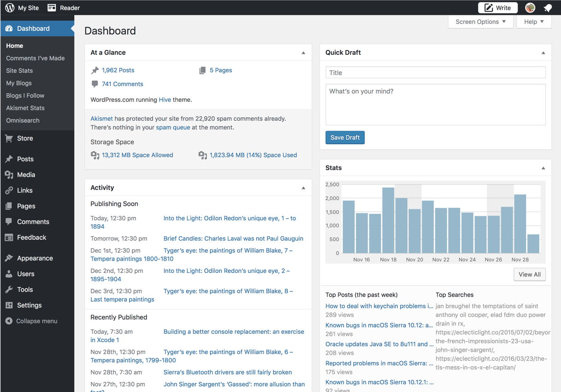Expand the Screen Options dropdown
This screenshot has height=392, width=561.
[x=480, y=22]
